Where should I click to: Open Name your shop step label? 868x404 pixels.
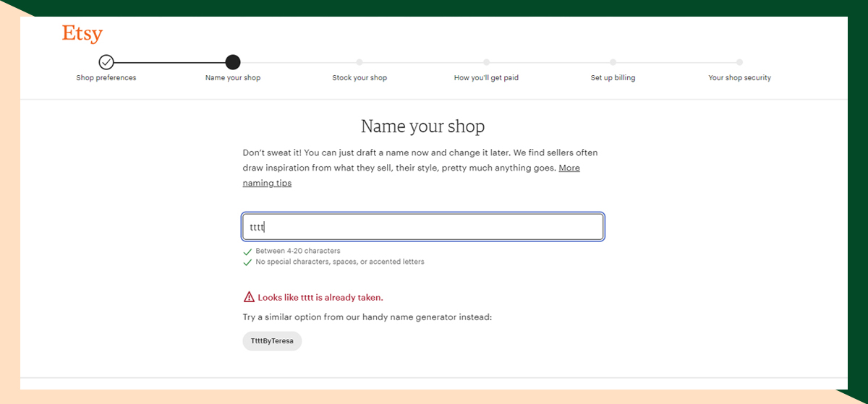coord(233,78)
